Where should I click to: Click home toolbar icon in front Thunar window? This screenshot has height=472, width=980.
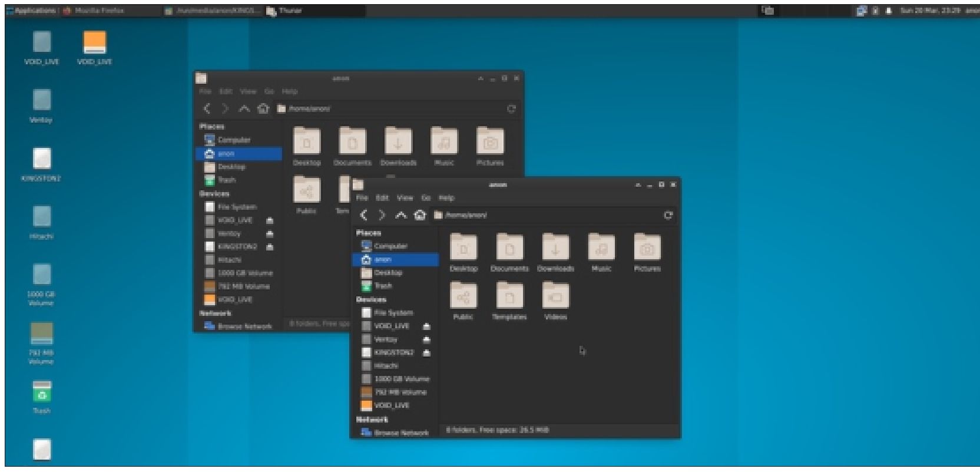(x=419, y=215)
